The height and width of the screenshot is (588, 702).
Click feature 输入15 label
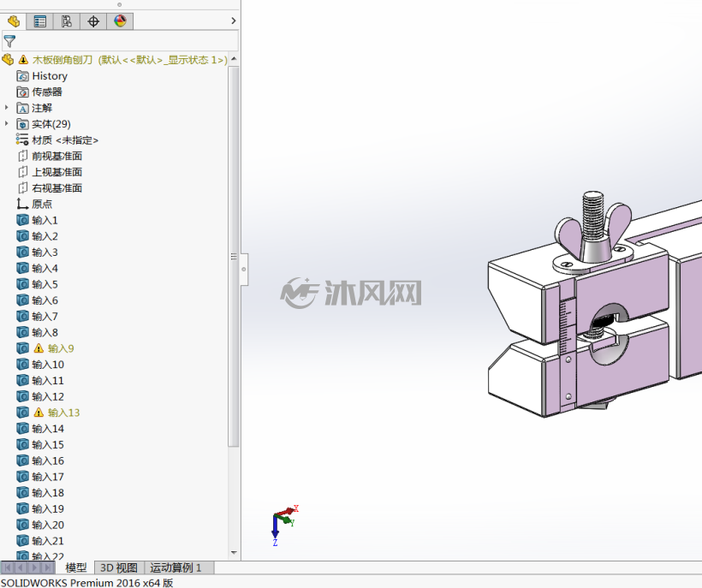click(x=48, y=445)
